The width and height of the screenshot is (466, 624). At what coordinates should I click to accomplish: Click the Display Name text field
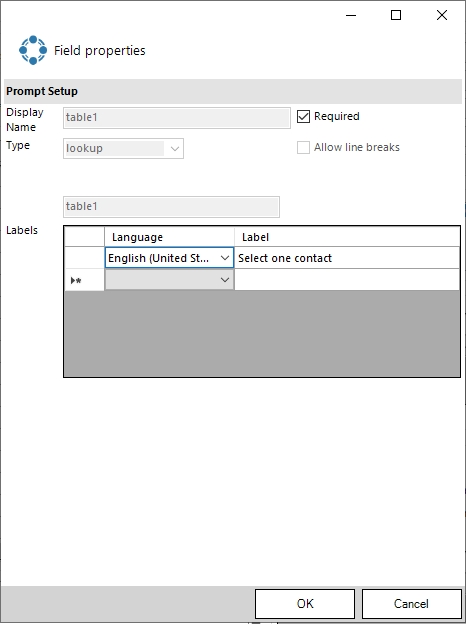(177, 118)
